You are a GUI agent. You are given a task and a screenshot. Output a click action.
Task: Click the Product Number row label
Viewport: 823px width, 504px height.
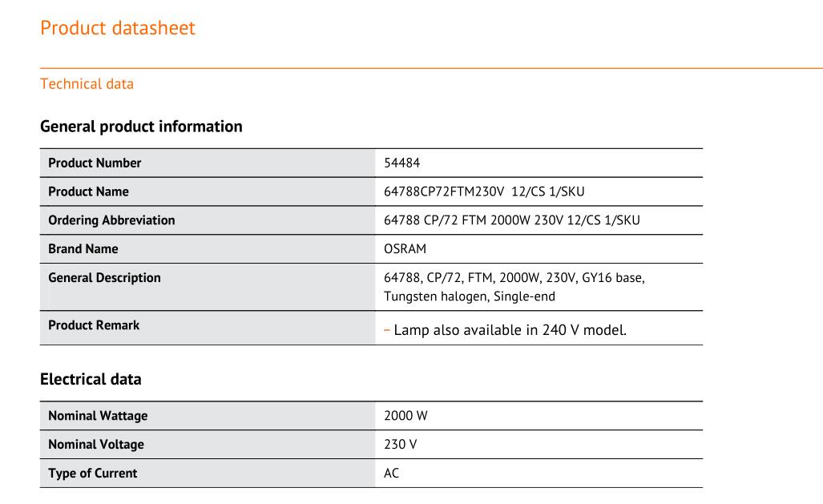tap(95, 163)
